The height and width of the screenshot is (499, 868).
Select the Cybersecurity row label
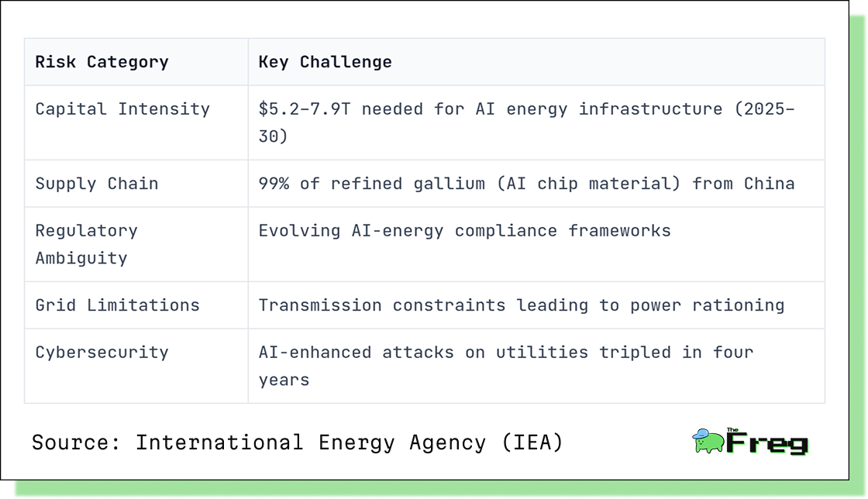coord(102,353)
